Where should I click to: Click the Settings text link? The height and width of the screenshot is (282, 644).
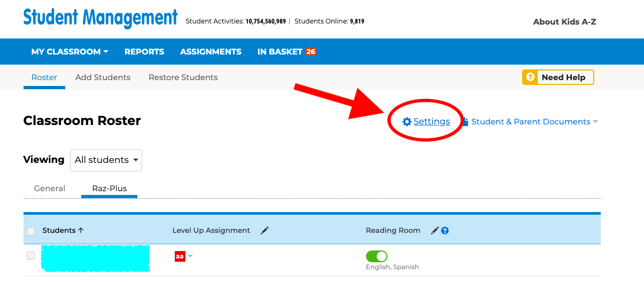[432, 122]
